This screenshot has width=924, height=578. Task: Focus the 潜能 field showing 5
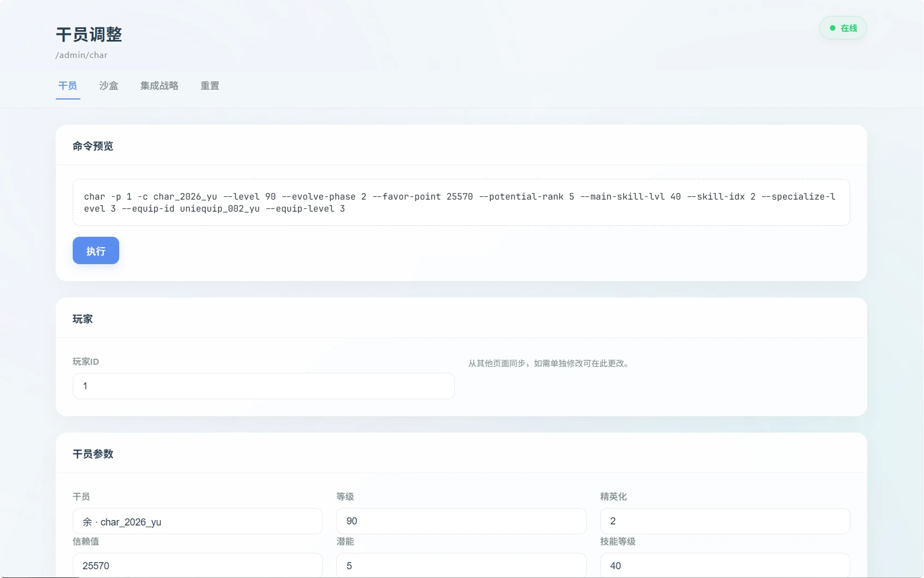pos(461,565)
